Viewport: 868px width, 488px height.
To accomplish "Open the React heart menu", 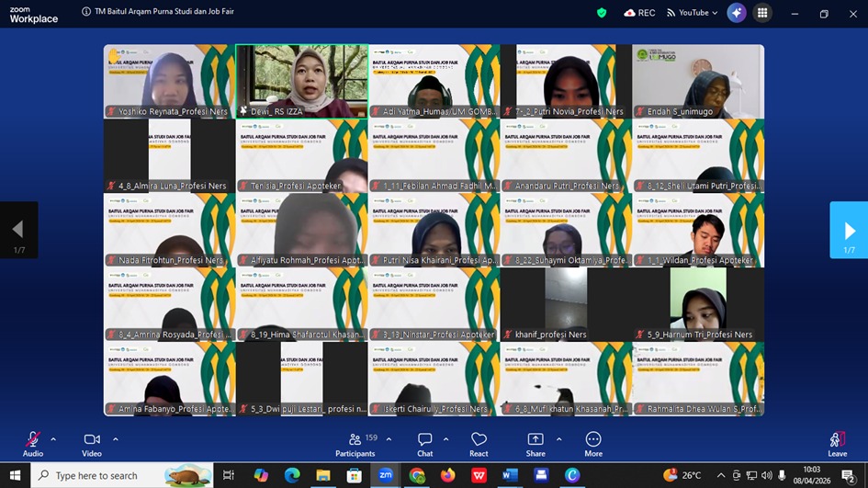I will pyautogui.click(x=479, y=444).
